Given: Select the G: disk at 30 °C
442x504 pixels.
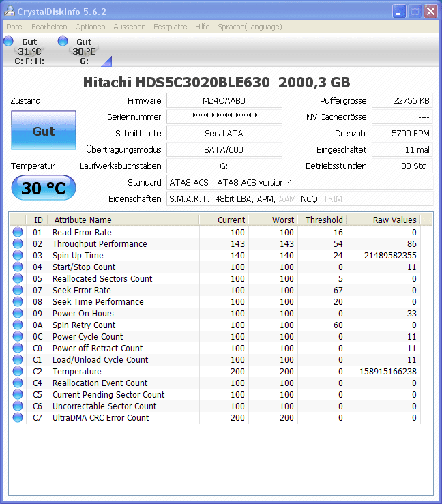Looking at the screenshot, I should coord(84,51).
